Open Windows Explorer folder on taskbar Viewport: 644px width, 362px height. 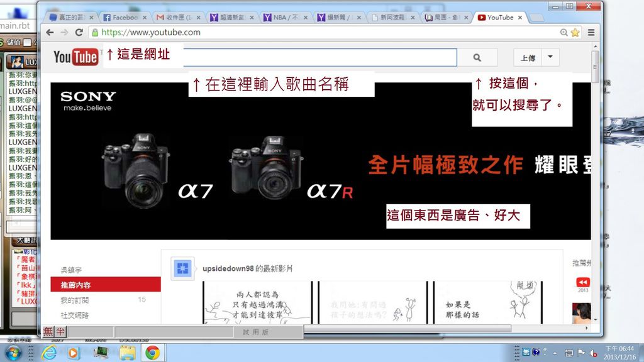(x=127, y=353)
